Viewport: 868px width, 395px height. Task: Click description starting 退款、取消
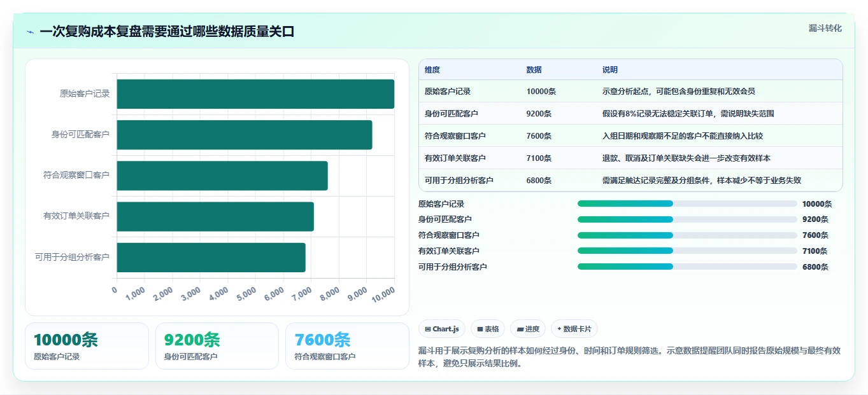[687, 158]
